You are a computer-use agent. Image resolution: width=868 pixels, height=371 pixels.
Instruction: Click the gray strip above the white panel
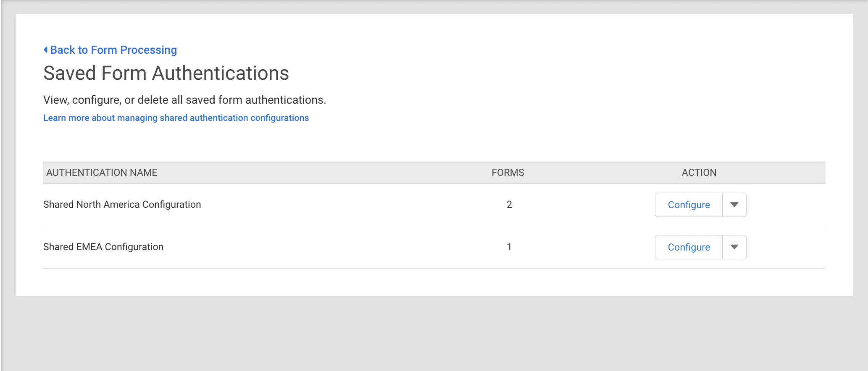pos(434,7)
